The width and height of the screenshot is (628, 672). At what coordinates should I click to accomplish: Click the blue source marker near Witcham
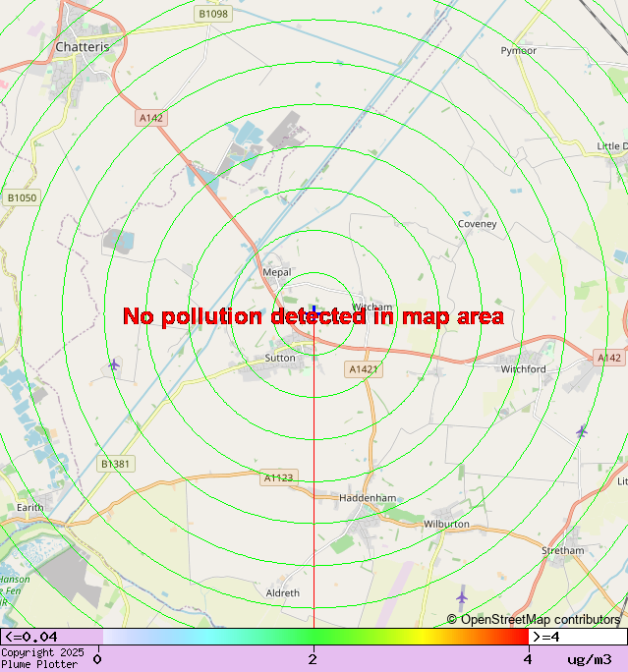pyautogui.click(x=315, y=312)
